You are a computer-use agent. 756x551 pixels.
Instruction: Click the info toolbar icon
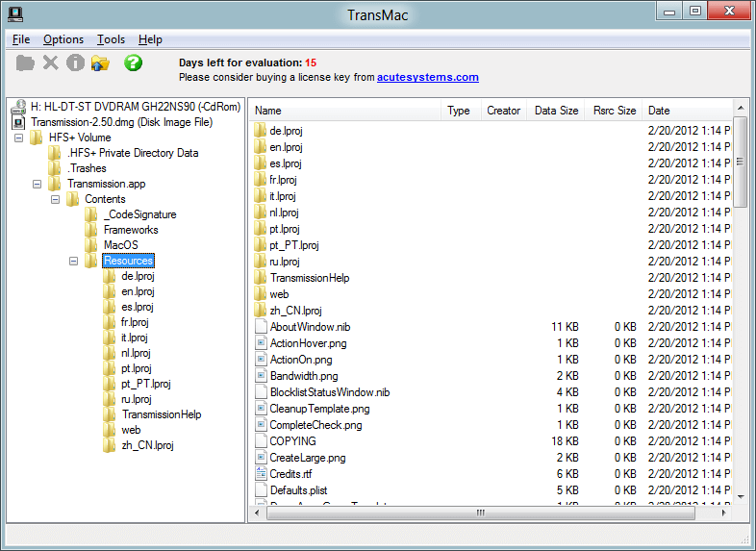pyautogui.click(x=75, y=63)
